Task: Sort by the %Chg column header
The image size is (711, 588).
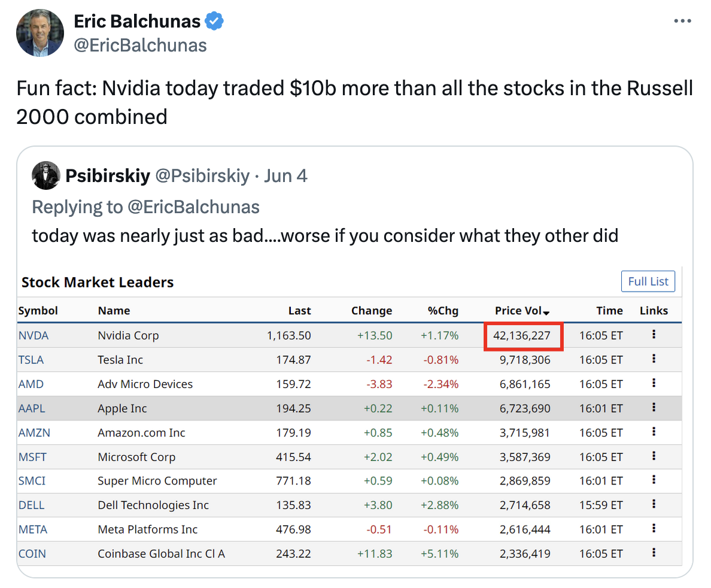Action: [x=443, y=311]
